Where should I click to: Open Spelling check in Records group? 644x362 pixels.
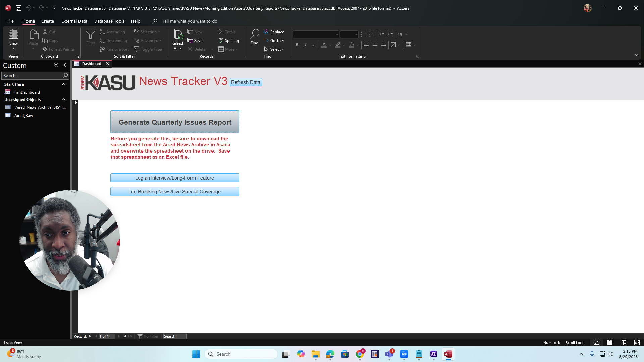click(x=229, y=41)
